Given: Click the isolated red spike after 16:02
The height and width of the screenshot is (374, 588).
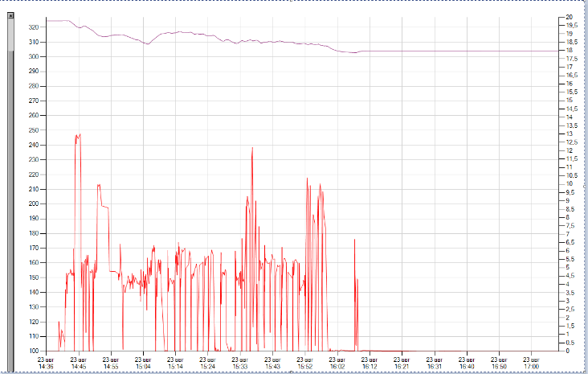Looking at the screenshot, I should pos(354,240).
